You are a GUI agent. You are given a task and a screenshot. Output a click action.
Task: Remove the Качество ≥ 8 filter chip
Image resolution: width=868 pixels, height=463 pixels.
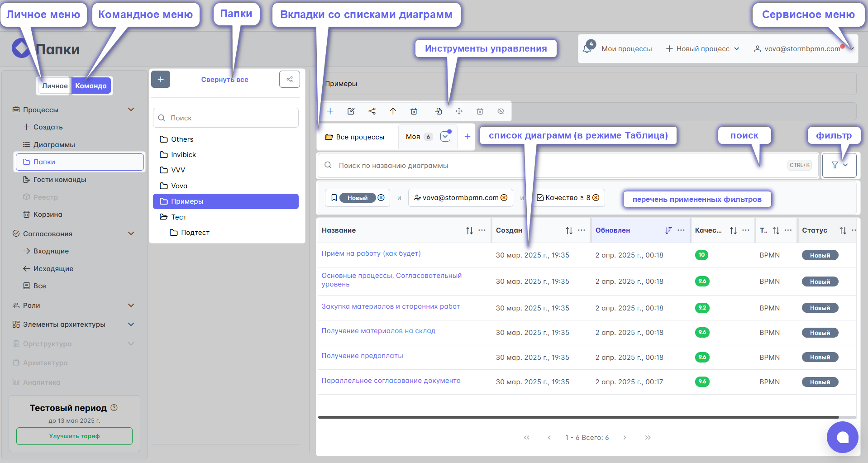click(596, 198)
